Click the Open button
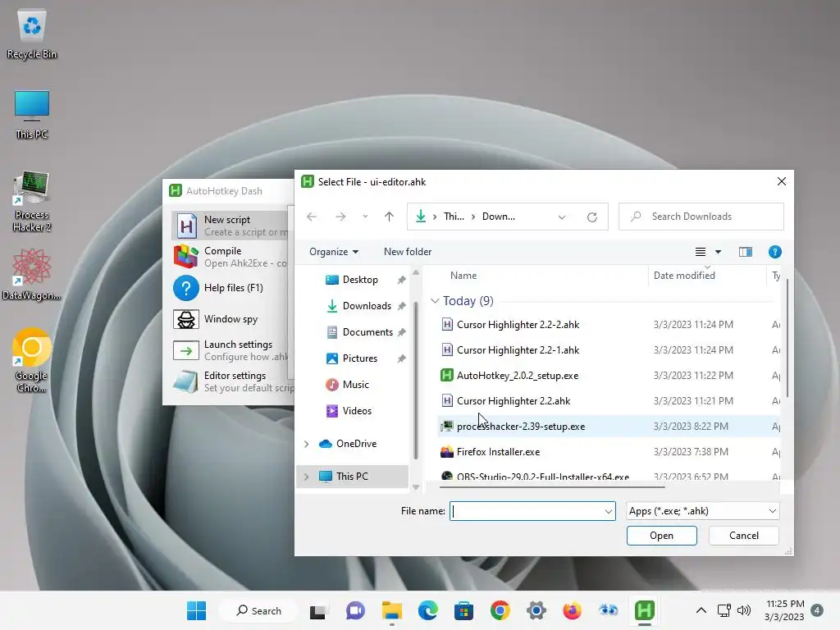The image size is (840, 630). (662, 535)
